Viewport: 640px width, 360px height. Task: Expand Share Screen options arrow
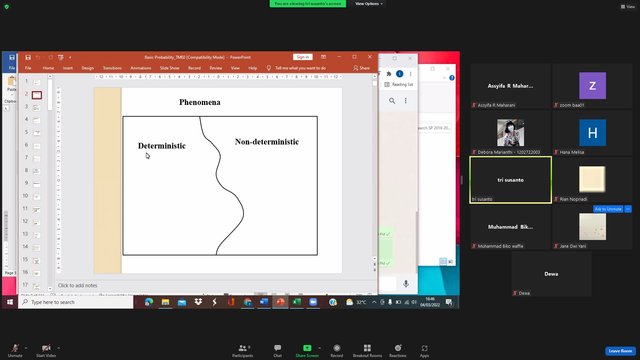pos(320,348)
